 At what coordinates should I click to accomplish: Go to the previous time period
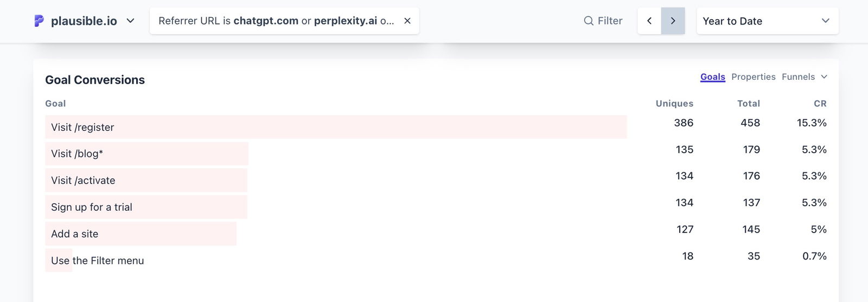pyautogui.click(x=649, y=21)
